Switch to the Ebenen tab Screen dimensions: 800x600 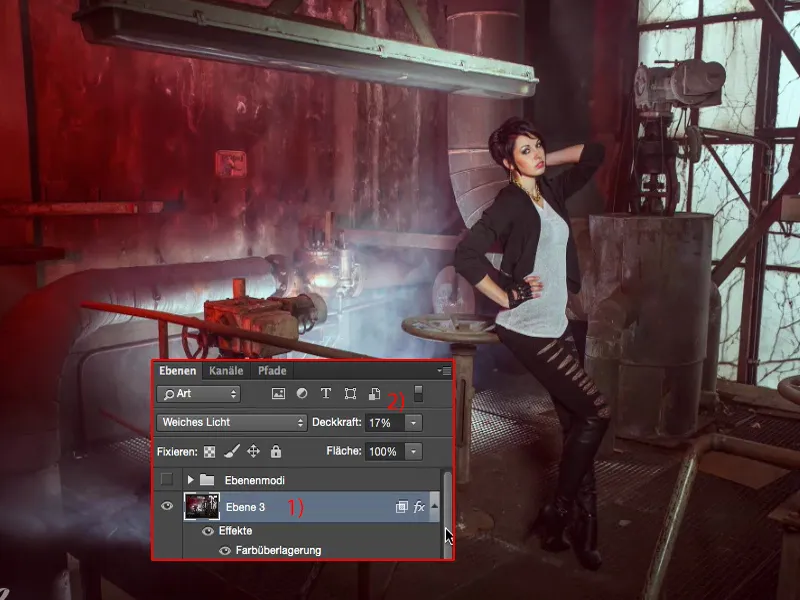(x=177, y=371)
